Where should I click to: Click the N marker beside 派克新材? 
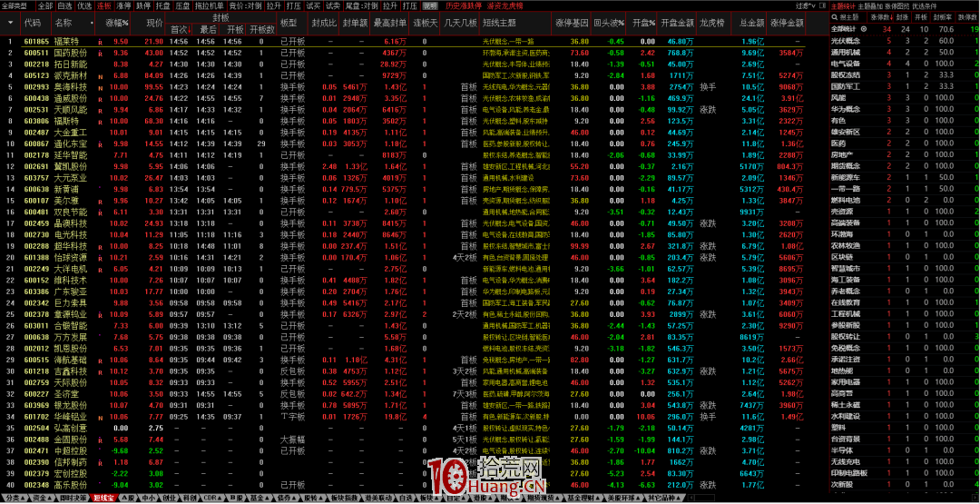[100, 75]
